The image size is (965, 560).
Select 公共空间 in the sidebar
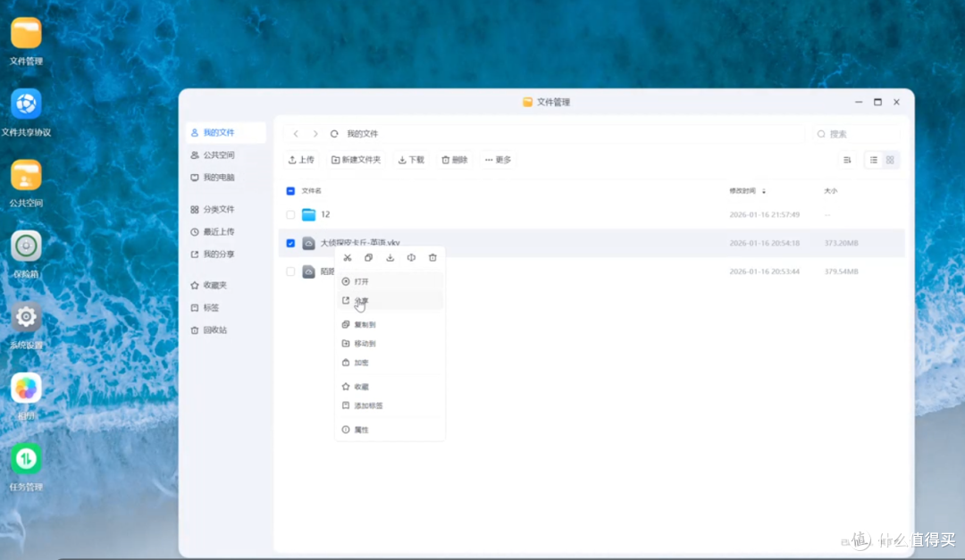pyautogui.click(x=226, y=155)
